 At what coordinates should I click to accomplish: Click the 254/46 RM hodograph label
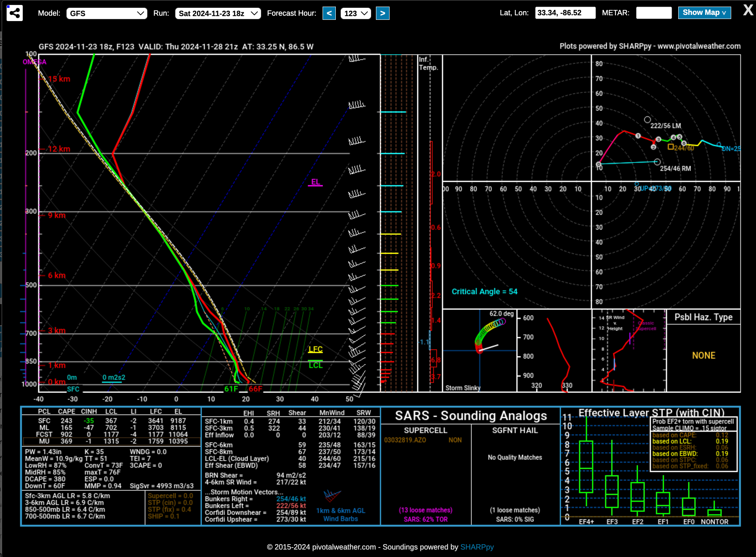(675, 169)
